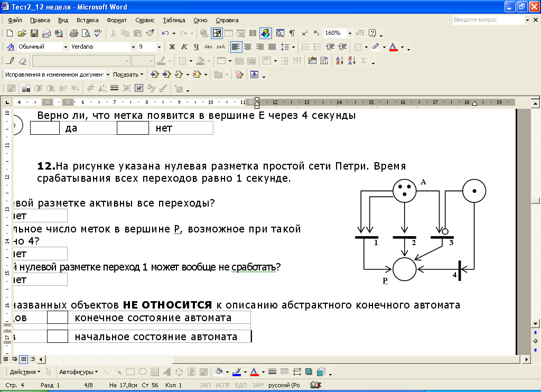Open the Автофигуры menu
Image resolution: width=541 pixels, height=392 pixels.
tap(78, 372)
